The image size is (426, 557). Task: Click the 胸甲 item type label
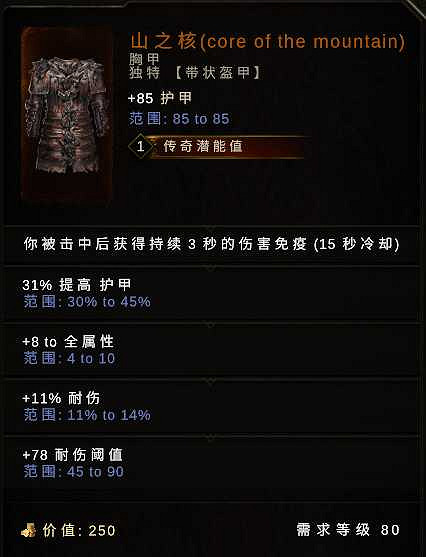[x=144, y=59]
